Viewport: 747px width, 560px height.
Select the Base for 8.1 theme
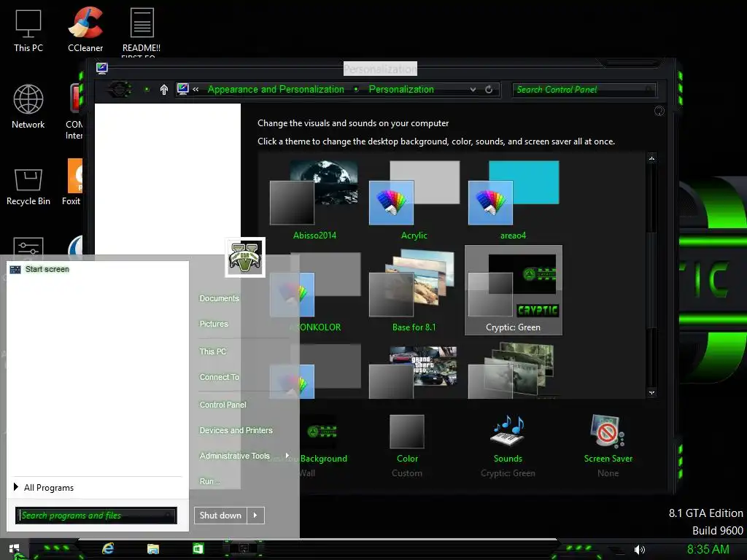click(x=414, y=292)
